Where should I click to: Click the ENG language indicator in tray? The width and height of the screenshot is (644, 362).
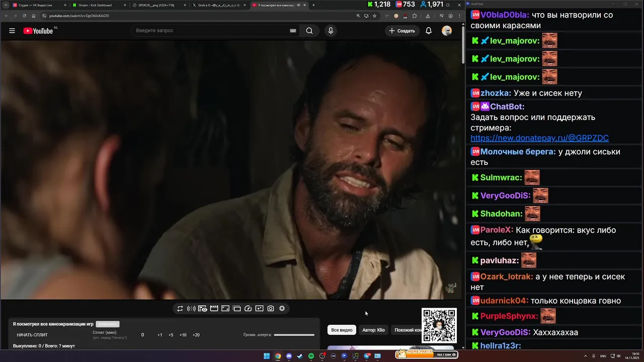tap(603, 356)
